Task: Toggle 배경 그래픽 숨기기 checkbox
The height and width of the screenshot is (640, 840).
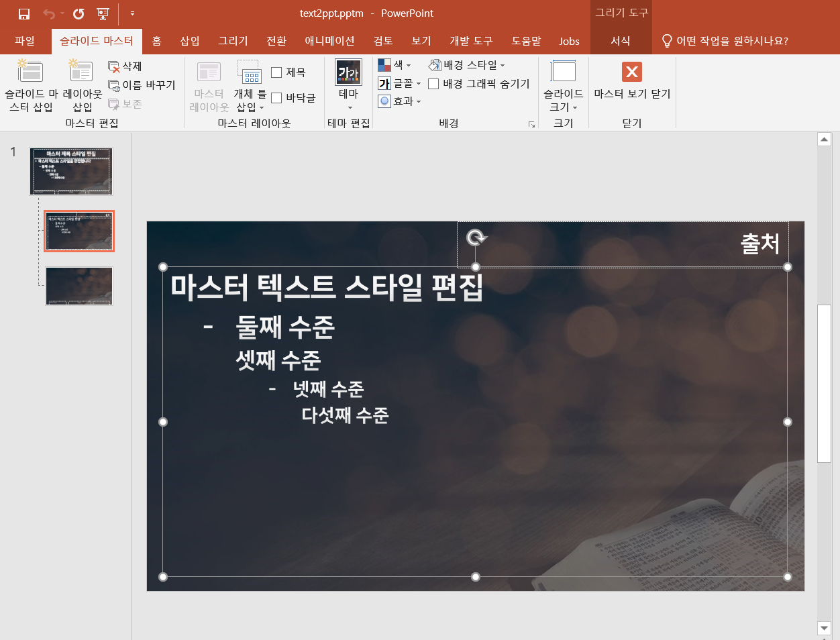Action: coord(433,84)
